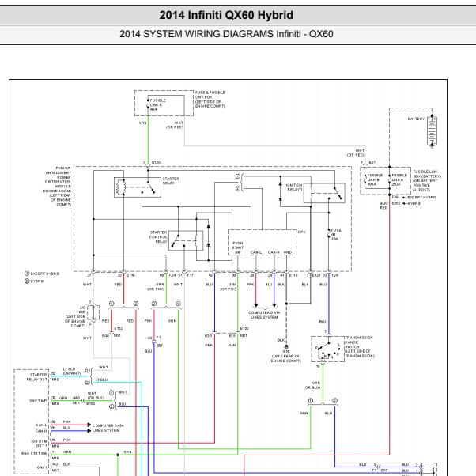This screenshot has width=476, height=476.
Task: Select the "LT BLU (OR WHT)" wire label
Action: click(72, 371)
